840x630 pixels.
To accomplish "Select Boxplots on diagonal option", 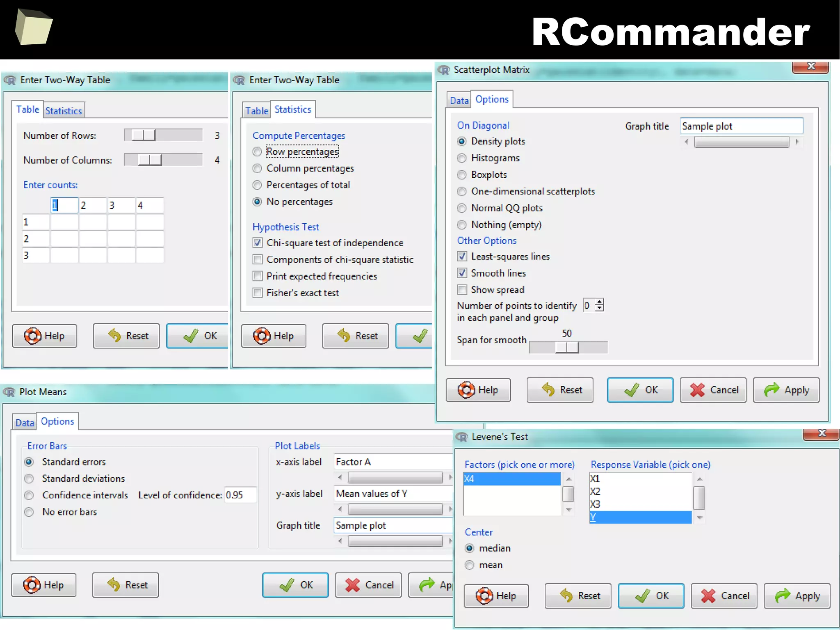I will pyautogui.click(x=462, y=175).
